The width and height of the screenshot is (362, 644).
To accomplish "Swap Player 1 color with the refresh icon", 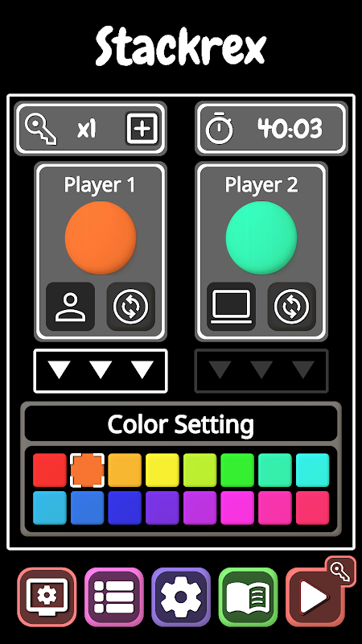I will tap(131, 307).
